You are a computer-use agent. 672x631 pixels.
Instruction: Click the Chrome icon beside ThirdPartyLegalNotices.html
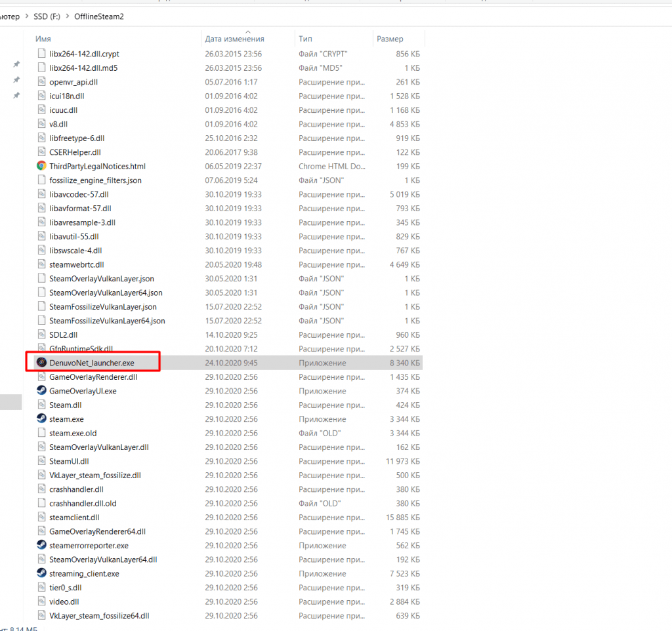click(x=41, y=166)
